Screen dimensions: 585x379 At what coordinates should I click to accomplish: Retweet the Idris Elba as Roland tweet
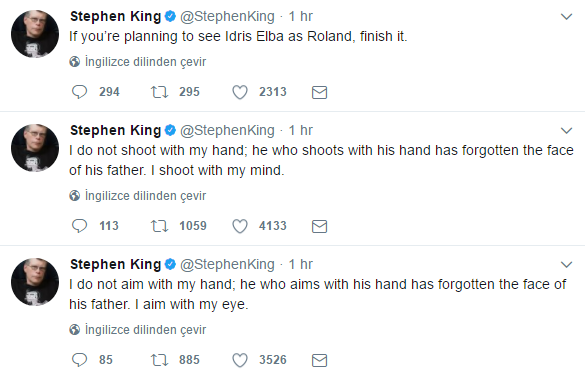point(159,92)
